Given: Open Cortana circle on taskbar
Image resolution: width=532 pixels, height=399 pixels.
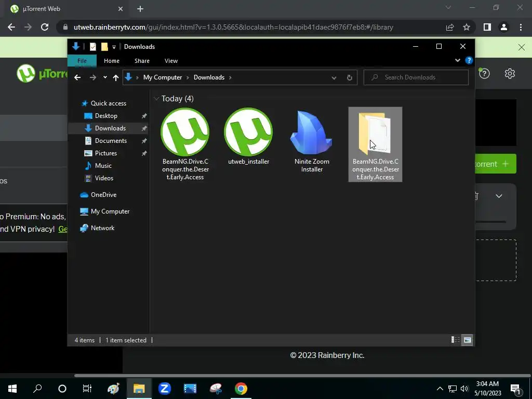Looking at the screenshot, I should point(62,389).
